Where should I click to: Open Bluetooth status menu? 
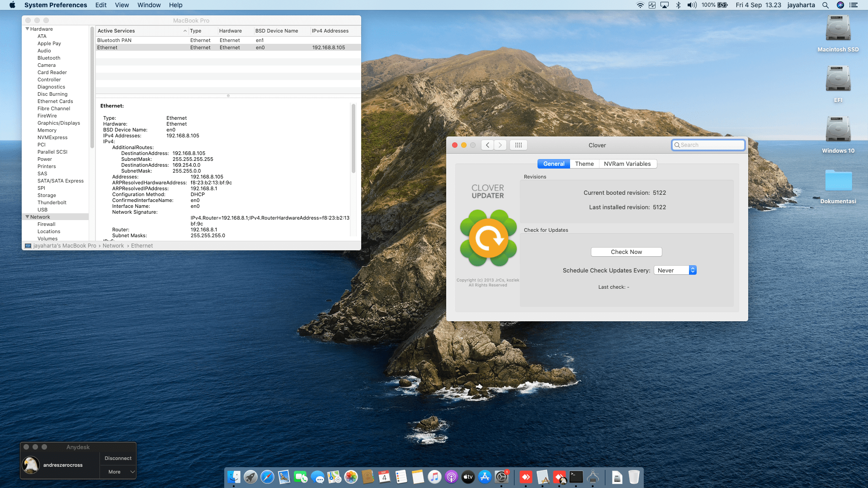pos(678,5)
